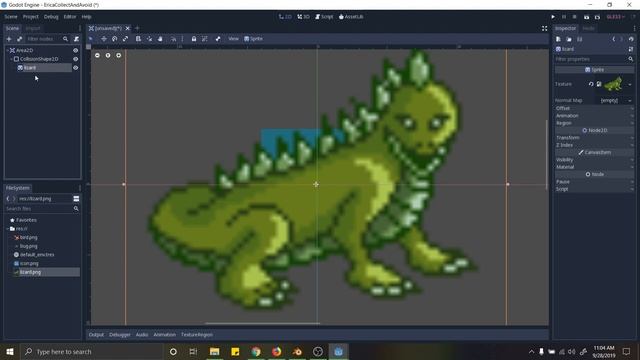Click the skeleton bone options icon
This screenshot has height=360, width=640.
pos(218,39)
